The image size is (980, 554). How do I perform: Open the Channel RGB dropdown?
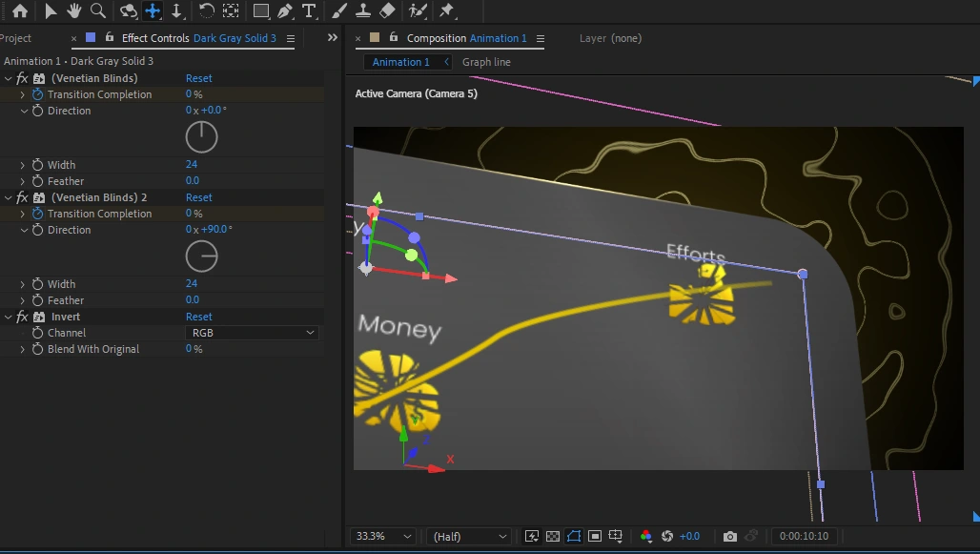252,333
